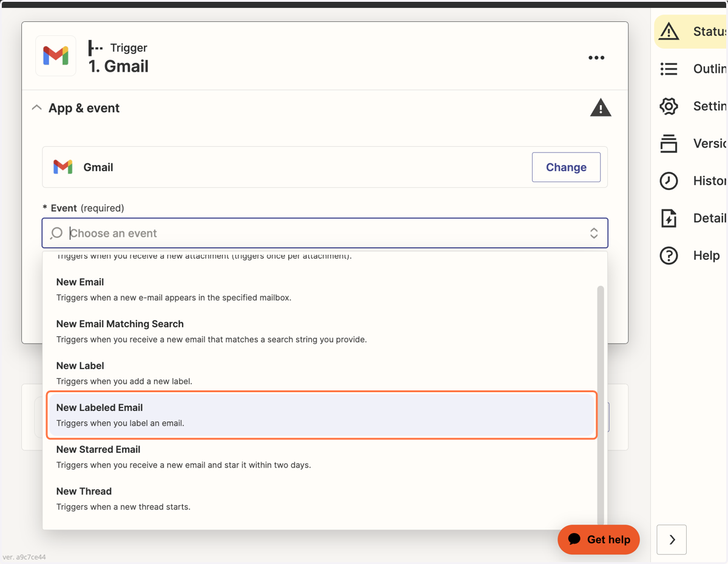728x564 pixels.
Task: Toggle the event dropdown up-down arrows
Action: 594,233
